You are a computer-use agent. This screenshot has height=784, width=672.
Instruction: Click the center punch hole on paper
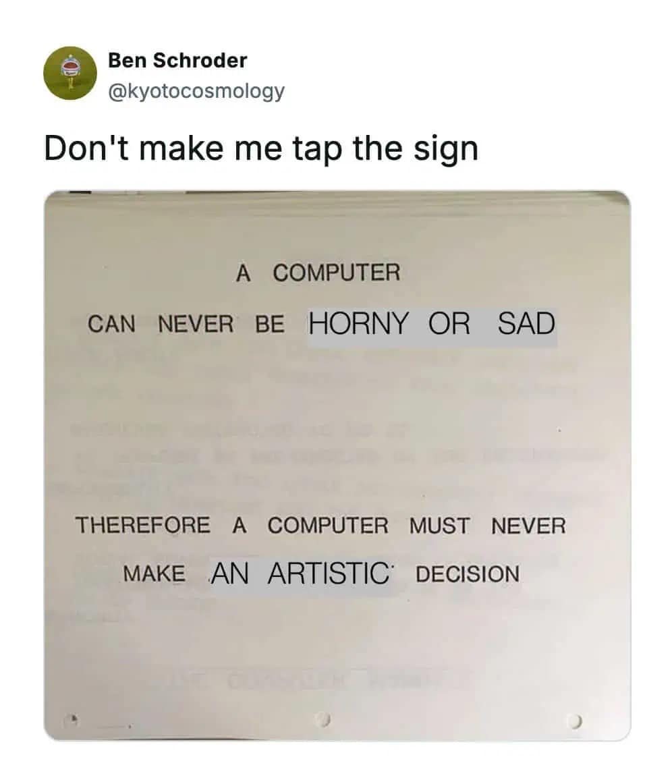tap(325, 720)
